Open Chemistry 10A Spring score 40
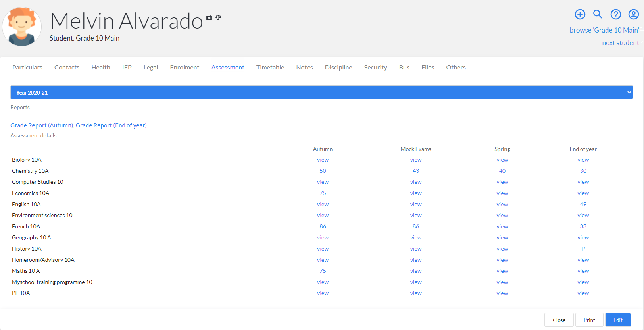This screenshot has width=644, height=330. 502,171
